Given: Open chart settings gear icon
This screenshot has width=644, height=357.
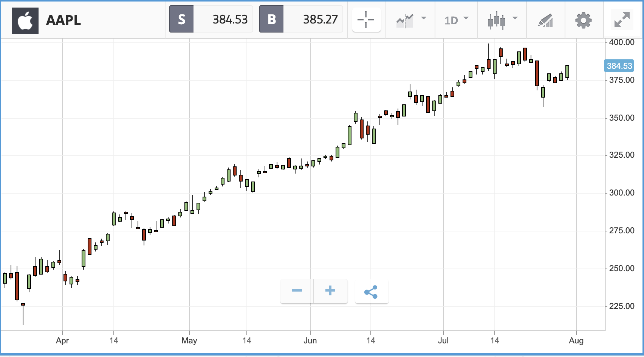Looking at the screenshot, I should pos(583,20).
